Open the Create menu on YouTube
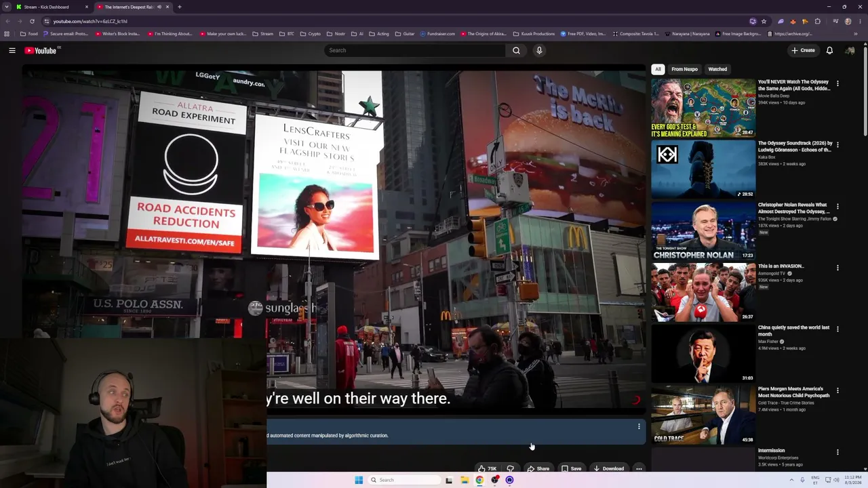The image size is (868, 488). pyautogui.click(x=803, y=50)
